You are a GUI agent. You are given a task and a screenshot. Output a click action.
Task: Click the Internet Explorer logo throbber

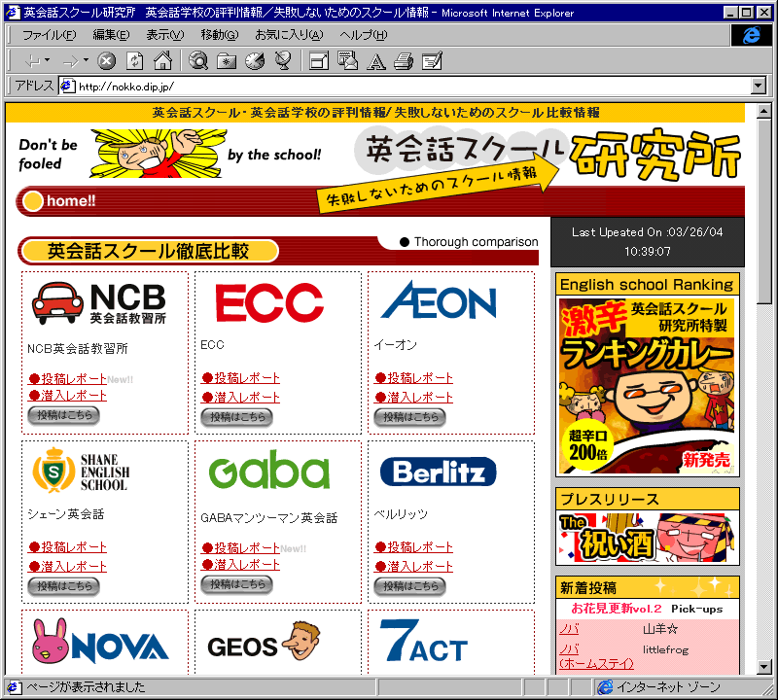[x=751, y=35]
